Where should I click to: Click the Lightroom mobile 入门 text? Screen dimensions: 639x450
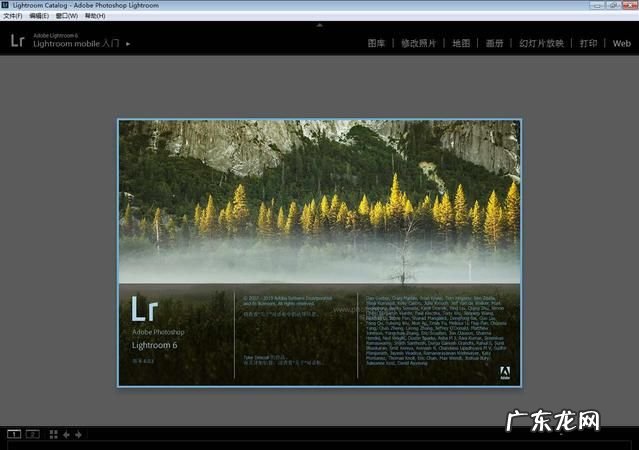pyautogui.click(x=76, y=44)
